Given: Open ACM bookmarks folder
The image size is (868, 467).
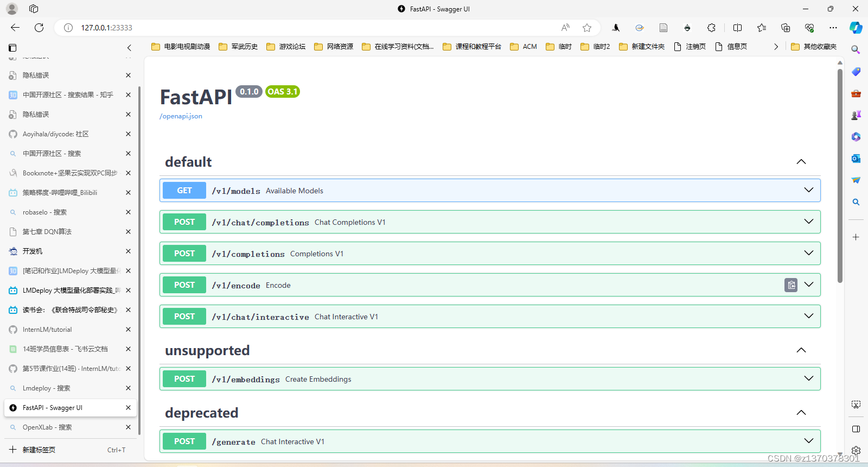Looking at the screenshot, I should pos(524,47).
